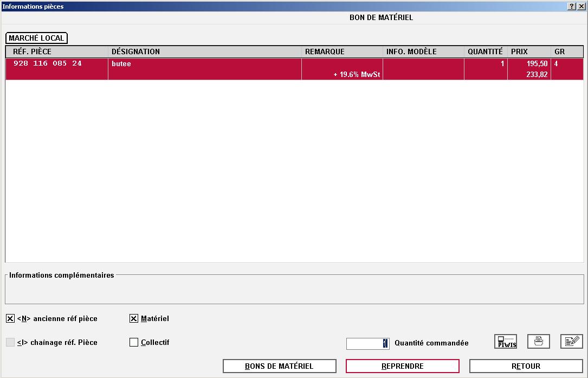Click the RETOUR button
588x378 pixels.
point(526,367)
